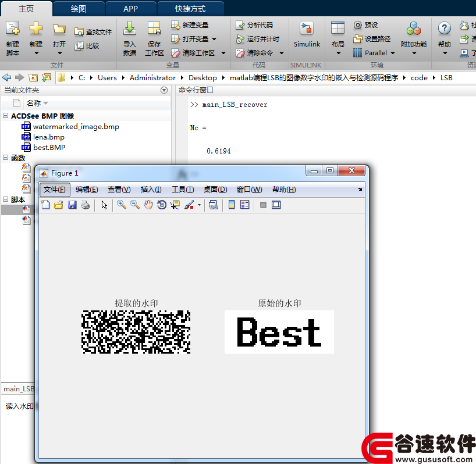Image resolution: width=476 pixels, height=464 pixels.
Task: Select the Rotate 3D tool
Action: coord(162,205)
